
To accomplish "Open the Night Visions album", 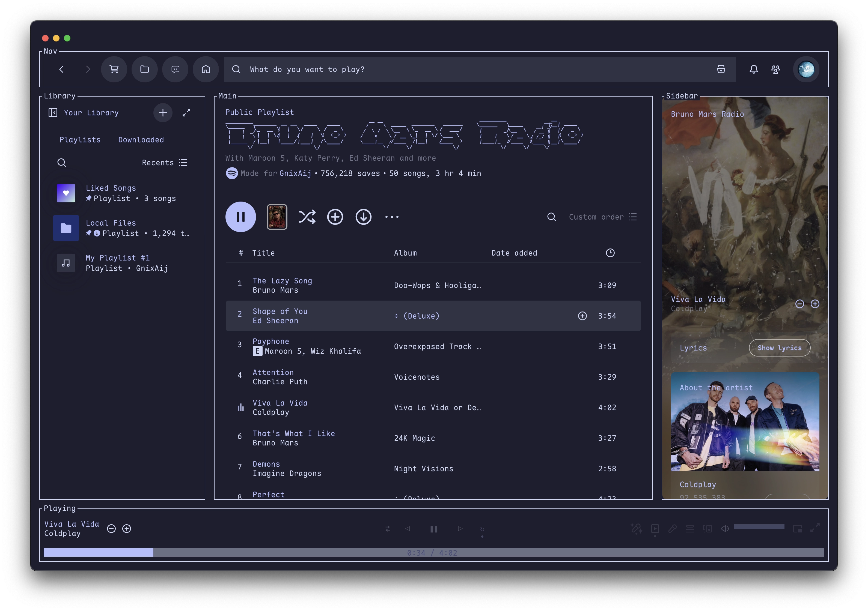I will pos(423,469).
